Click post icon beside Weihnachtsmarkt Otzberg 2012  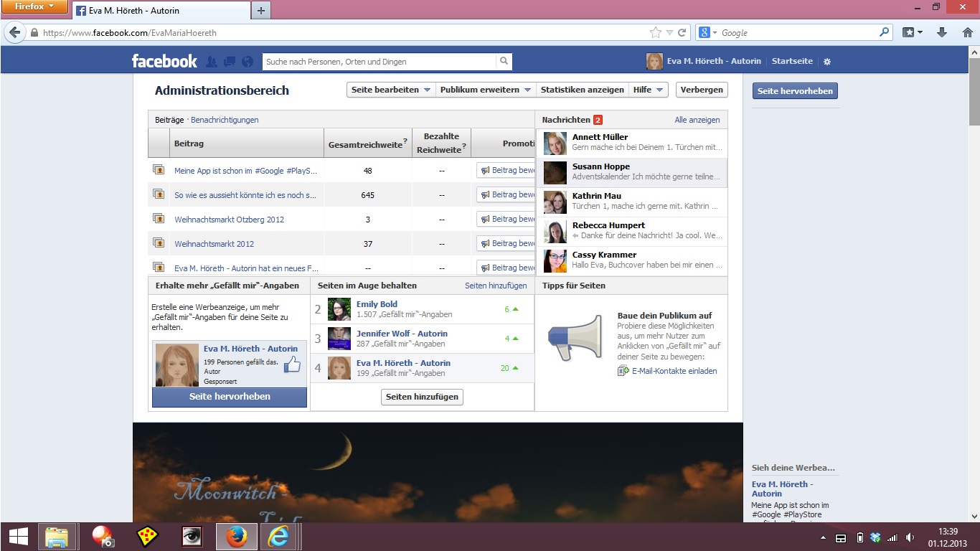(x=159, y=218)
